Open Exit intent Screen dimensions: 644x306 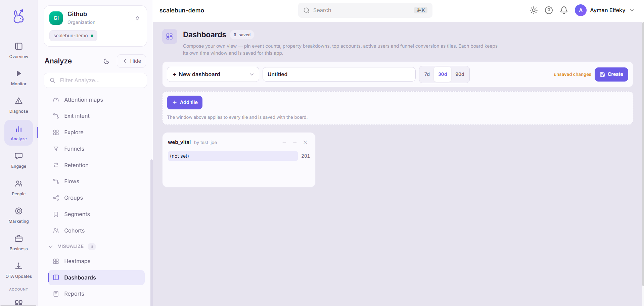point(96,116)
